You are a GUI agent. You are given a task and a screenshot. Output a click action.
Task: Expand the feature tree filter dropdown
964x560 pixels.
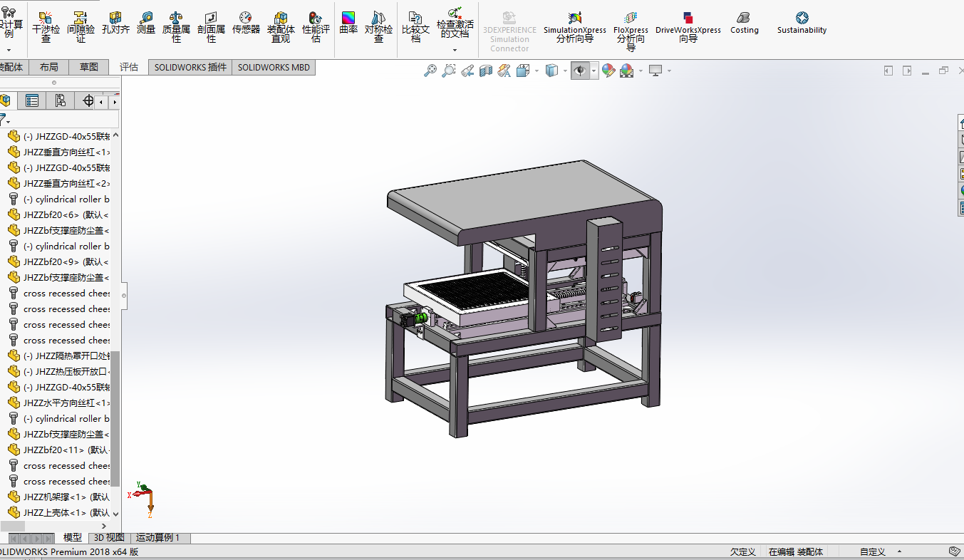pos(8,122)
